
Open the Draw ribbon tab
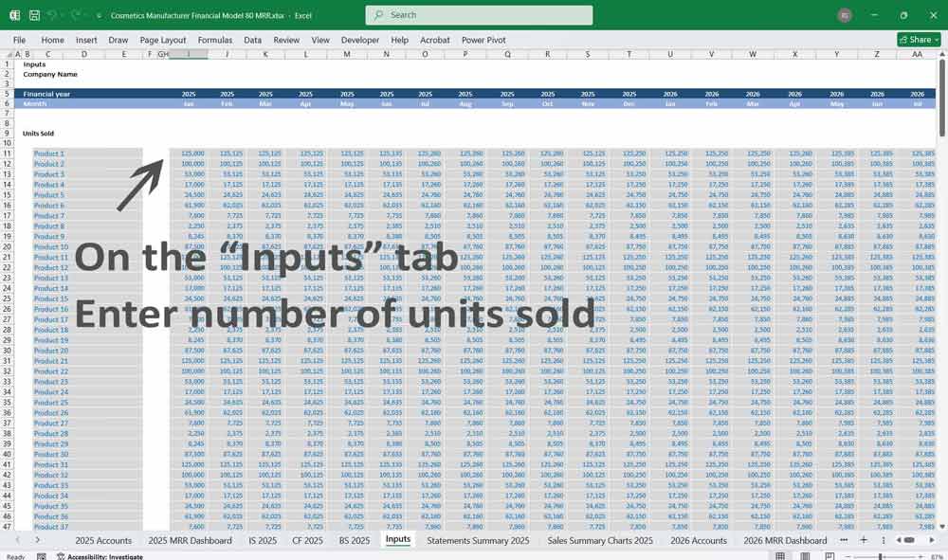coord(118,40)
